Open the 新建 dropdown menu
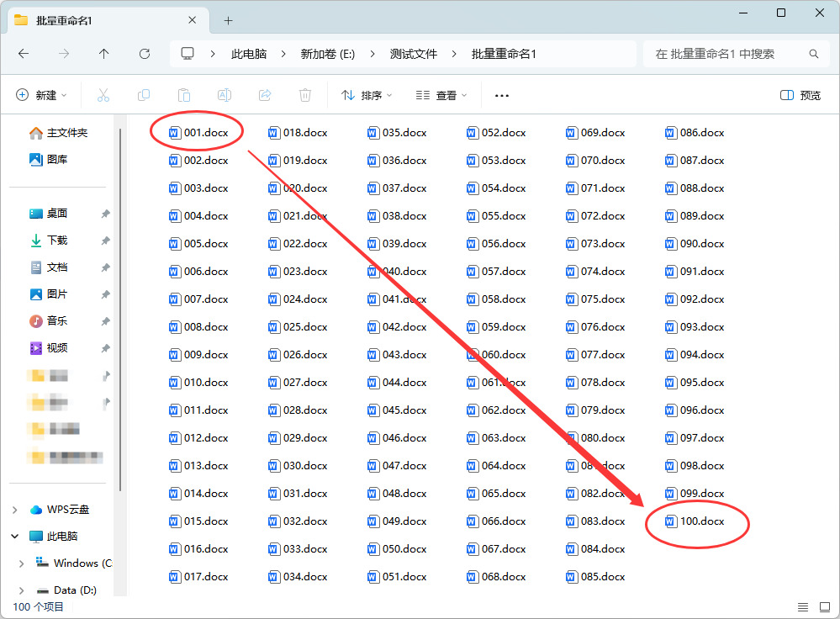Screen dimensions: 840x619 41,95
